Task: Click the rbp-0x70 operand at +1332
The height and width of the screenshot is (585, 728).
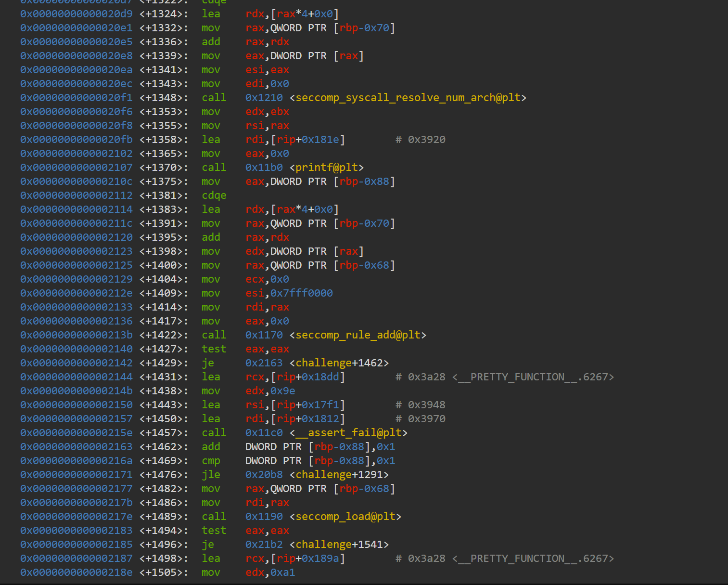Action: point(364,28)
